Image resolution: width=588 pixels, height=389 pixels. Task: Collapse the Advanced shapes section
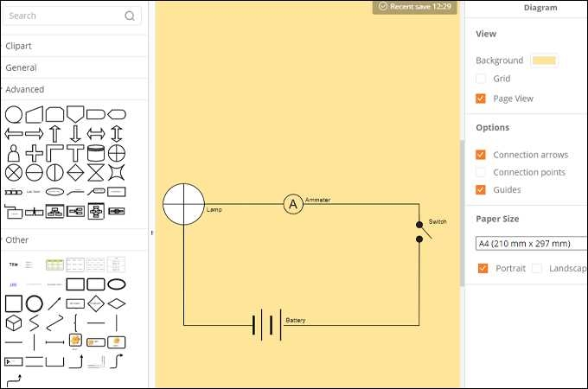point(24,89)
